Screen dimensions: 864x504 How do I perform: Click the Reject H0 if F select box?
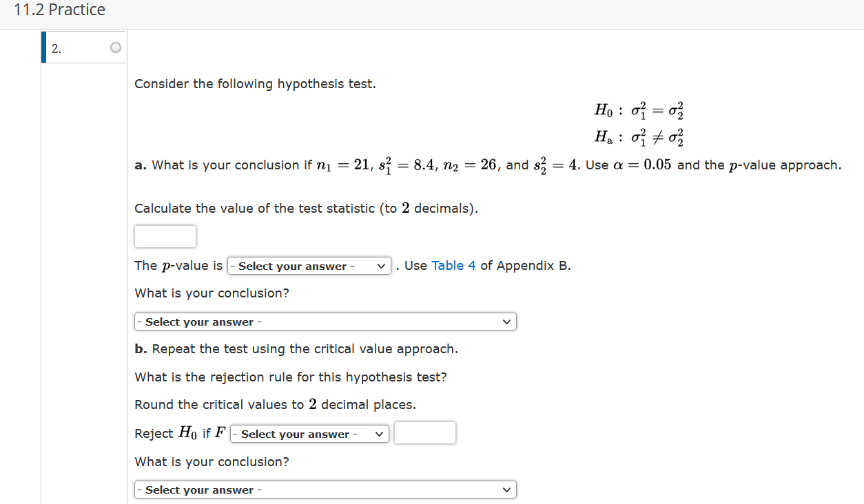pos(309,433)
